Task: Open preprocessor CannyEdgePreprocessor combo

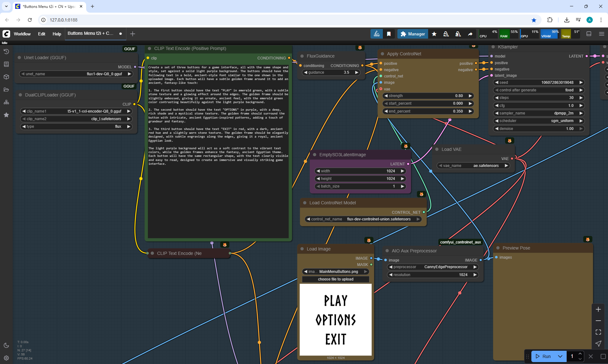Action: point(433,267)
